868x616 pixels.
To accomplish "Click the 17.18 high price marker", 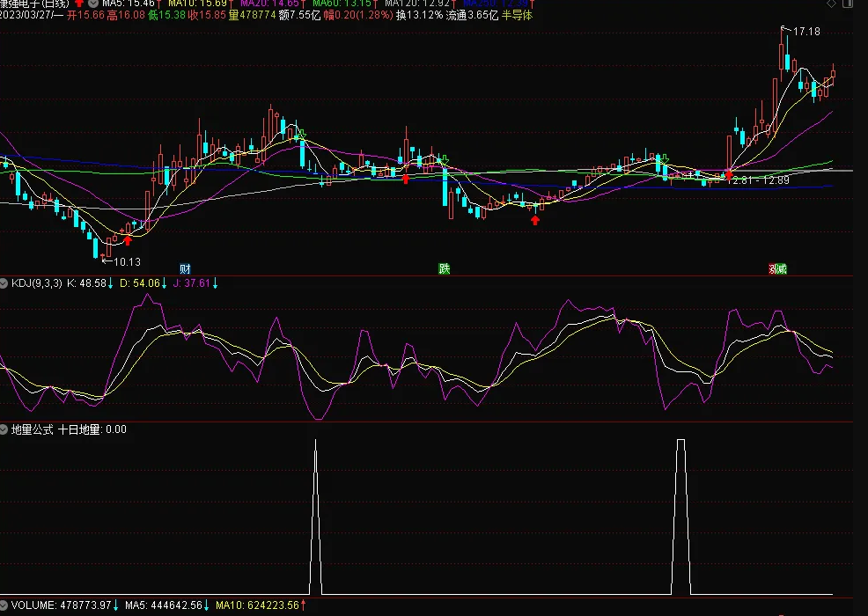I will coord(806,32).
